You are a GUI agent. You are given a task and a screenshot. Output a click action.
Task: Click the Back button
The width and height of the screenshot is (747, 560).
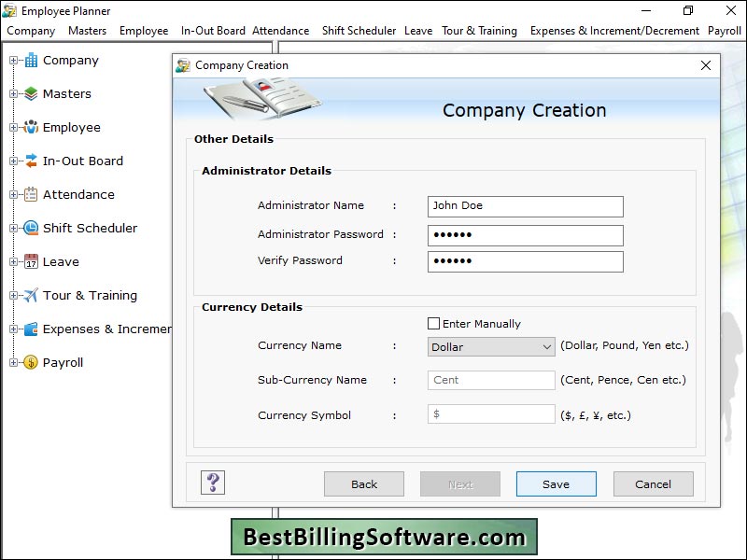[363, 483]
